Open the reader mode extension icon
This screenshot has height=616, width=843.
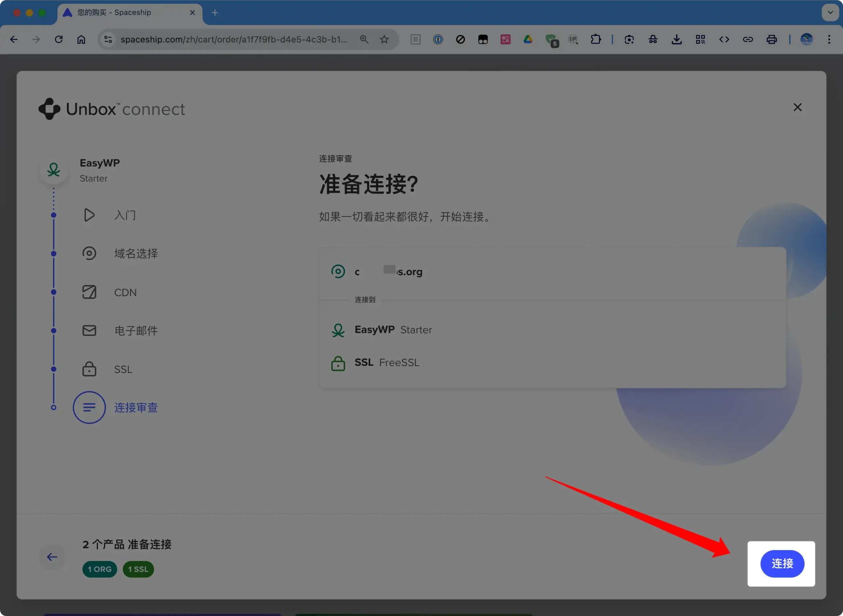click(x=415, y=39)
